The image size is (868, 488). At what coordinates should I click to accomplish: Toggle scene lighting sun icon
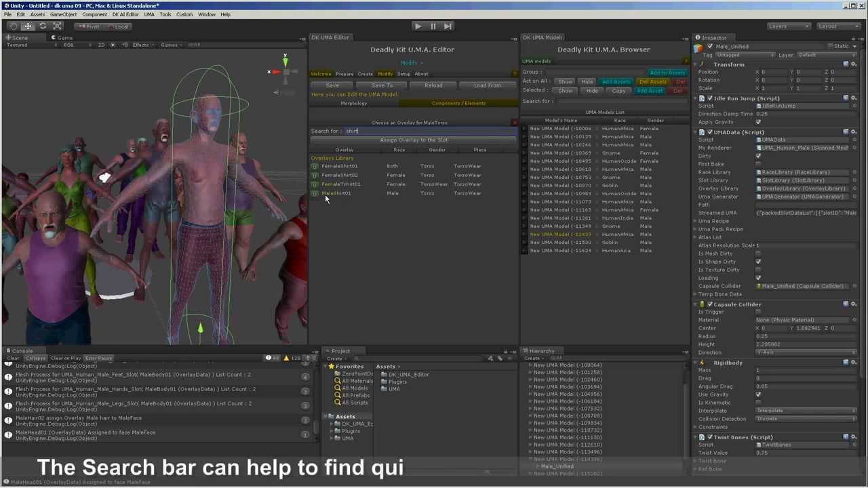(113, 45)
